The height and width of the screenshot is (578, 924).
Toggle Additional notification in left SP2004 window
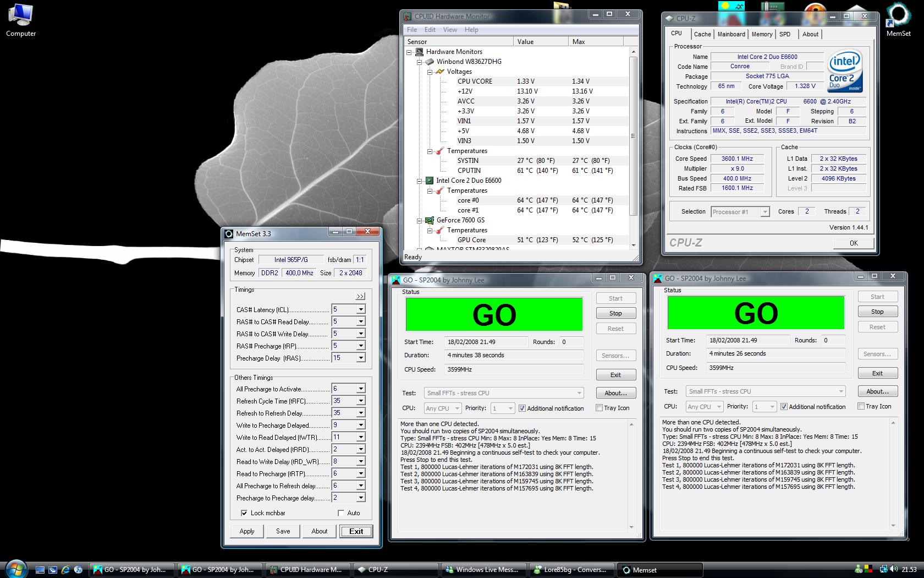pos(522,408)
